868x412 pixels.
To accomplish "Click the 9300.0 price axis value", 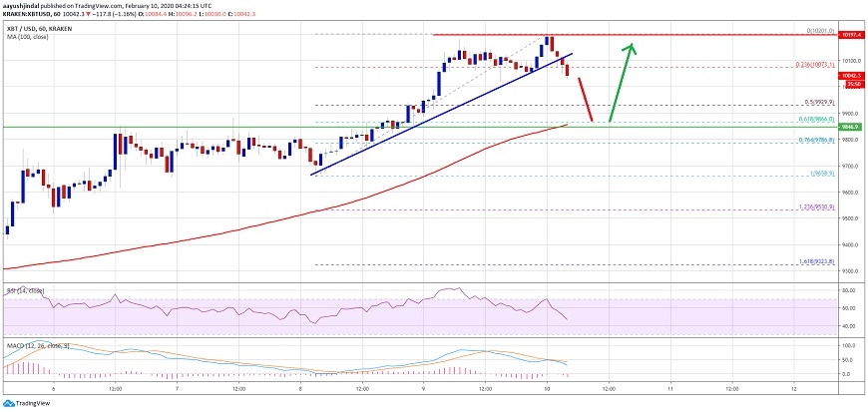I will (850, 272).
